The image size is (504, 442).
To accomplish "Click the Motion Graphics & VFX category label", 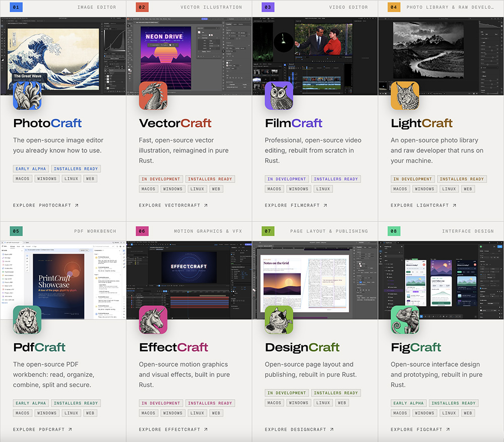I will coord(208,231).
